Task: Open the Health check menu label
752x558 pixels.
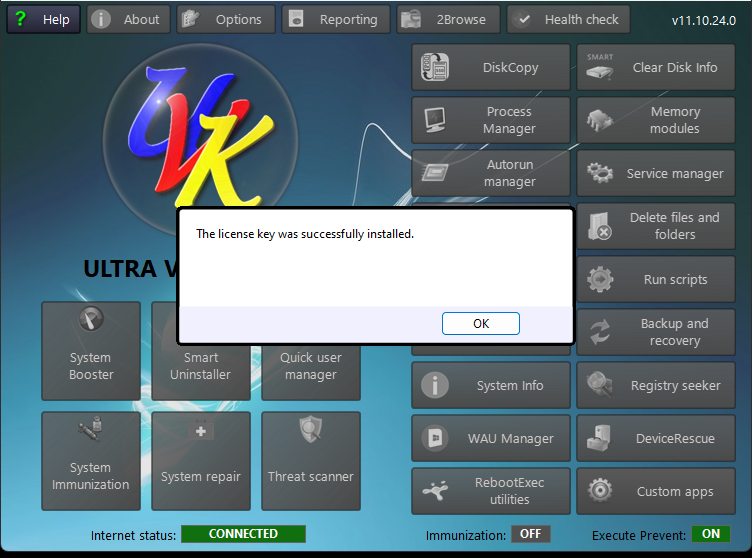Action: [x=582, y=20]
